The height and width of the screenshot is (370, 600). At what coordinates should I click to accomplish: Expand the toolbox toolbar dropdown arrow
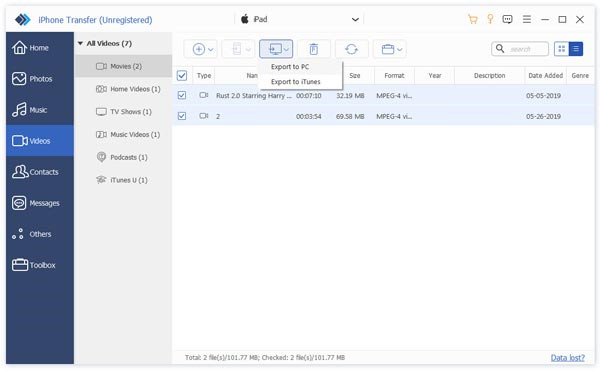tap(399, 49)
